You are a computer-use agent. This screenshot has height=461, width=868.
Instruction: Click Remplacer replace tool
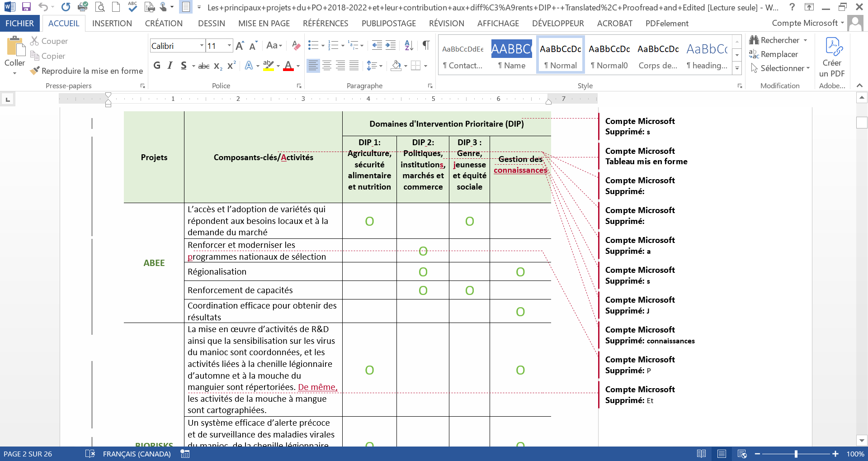[x=774, y=54]
